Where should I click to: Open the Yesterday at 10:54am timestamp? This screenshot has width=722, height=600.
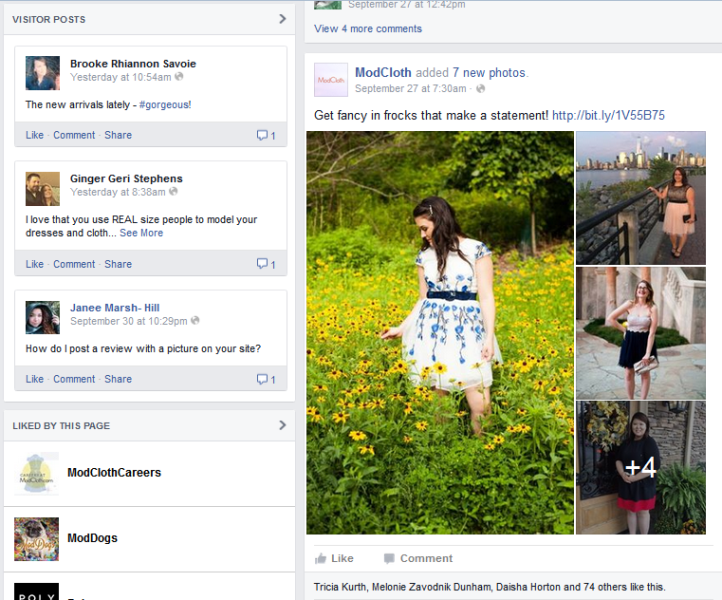click(121, 77)
